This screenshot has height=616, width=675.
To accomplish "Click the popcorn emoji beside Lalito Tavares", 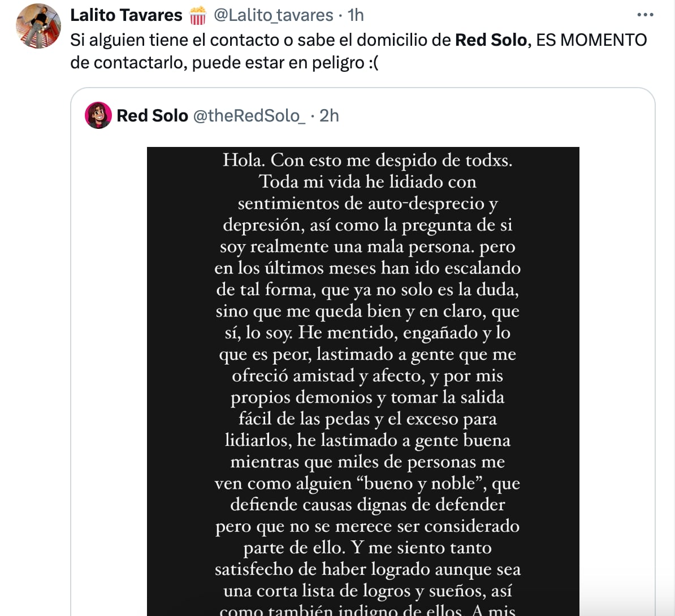I will (x=198, y=15).
